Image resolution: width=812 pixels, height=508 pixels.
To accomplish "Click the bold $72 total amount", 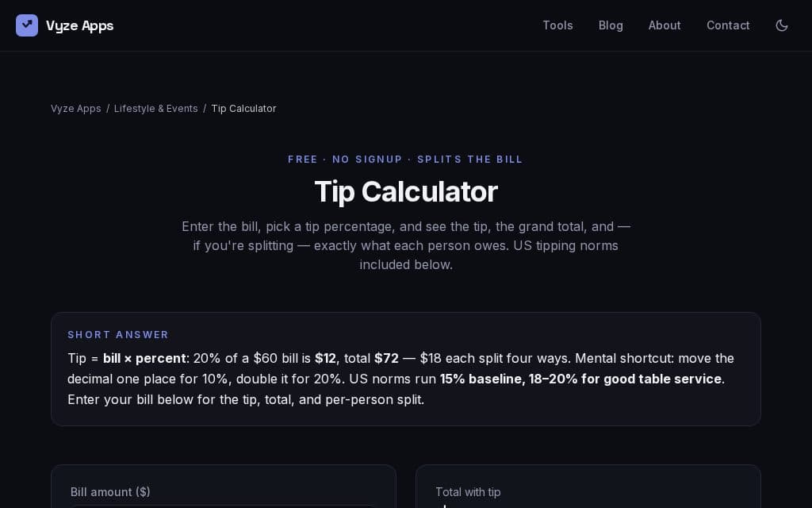I will point(386,358).
